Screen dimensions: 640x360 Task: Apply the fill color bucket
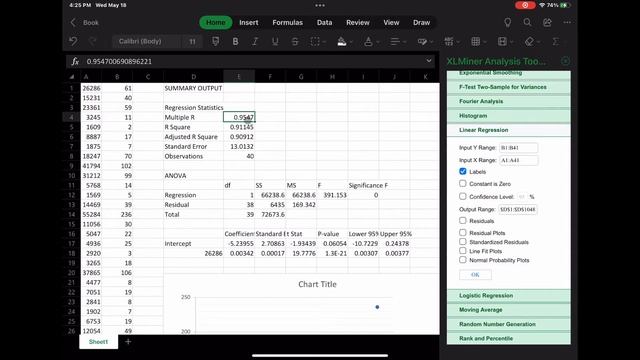[x=342, y=41]
